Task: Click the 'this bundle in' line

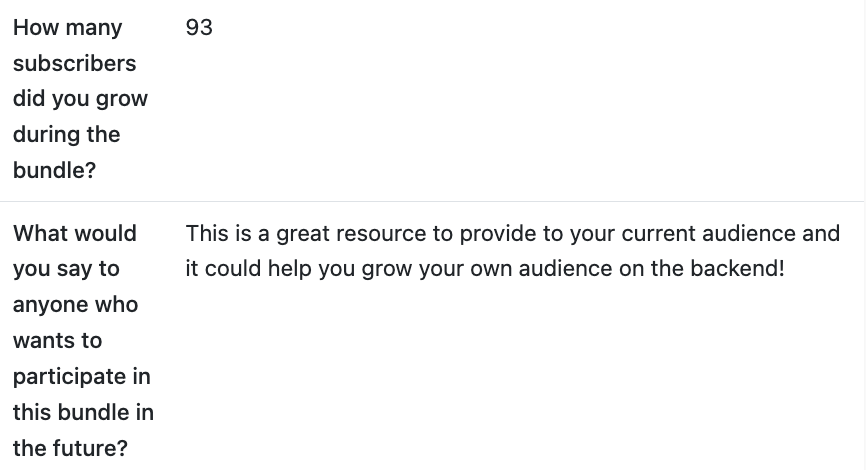Action: point(83,413)
